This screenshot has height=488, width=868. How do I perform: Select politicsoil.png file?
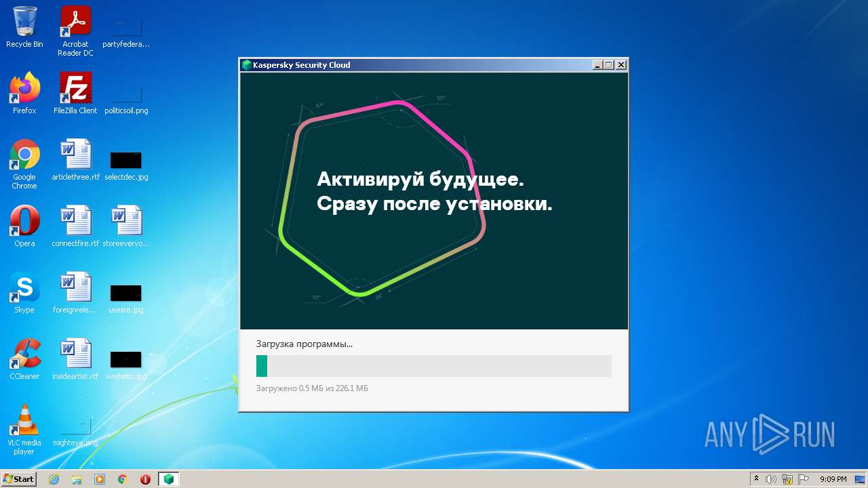point(126,98)
